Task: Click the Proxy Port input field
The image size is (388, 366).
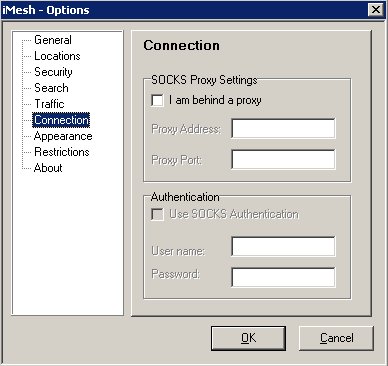Action: pyautogui.click(x=283, y=159)
